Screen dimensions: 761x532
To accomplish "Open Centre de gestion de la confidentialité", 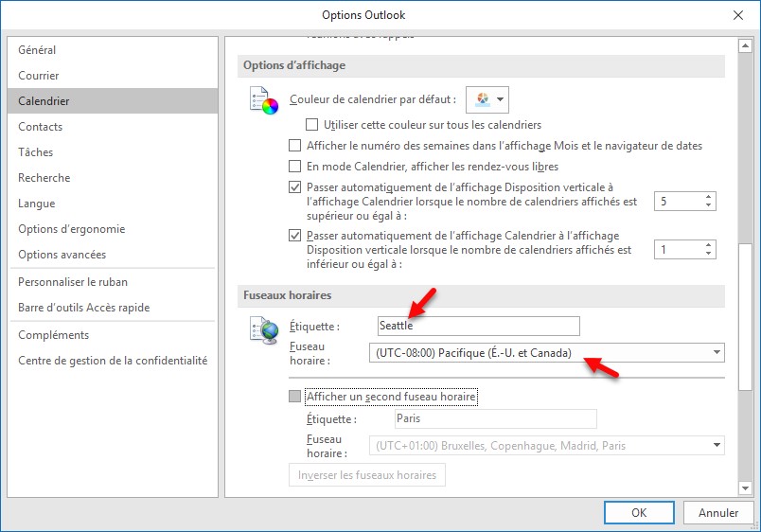I will [x=113, y=361].
